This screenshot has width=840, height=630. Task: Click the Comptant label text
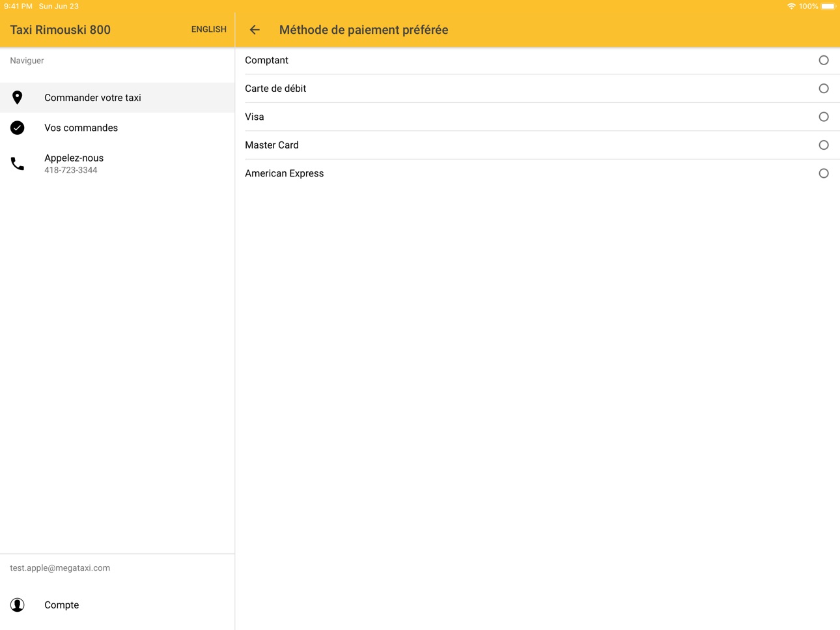coord(266,60)
